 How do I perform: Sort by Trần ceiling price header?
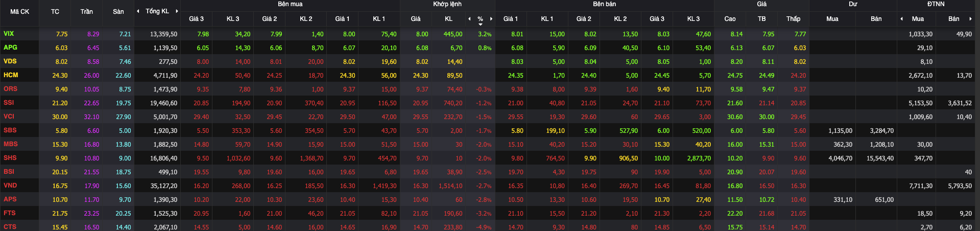click(87, 11)
